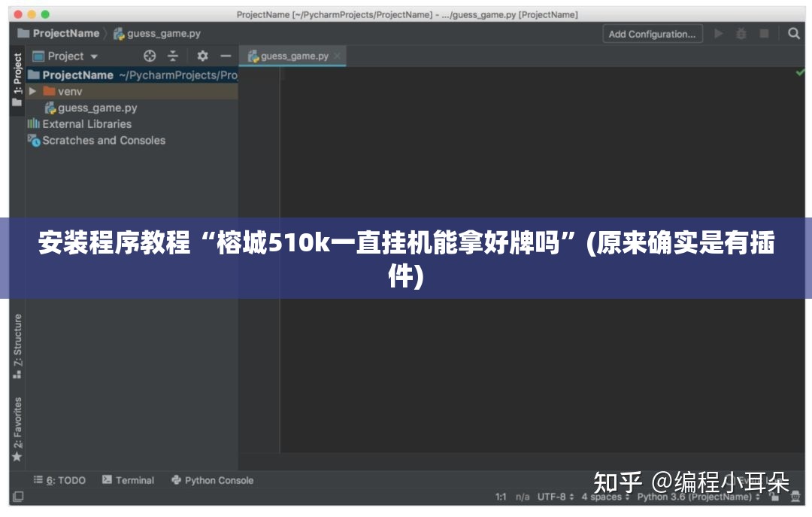This screenshot has width=812, height=517.
Task: Hide the Project panel with minus icon
Action: click(x=226, y=56)
